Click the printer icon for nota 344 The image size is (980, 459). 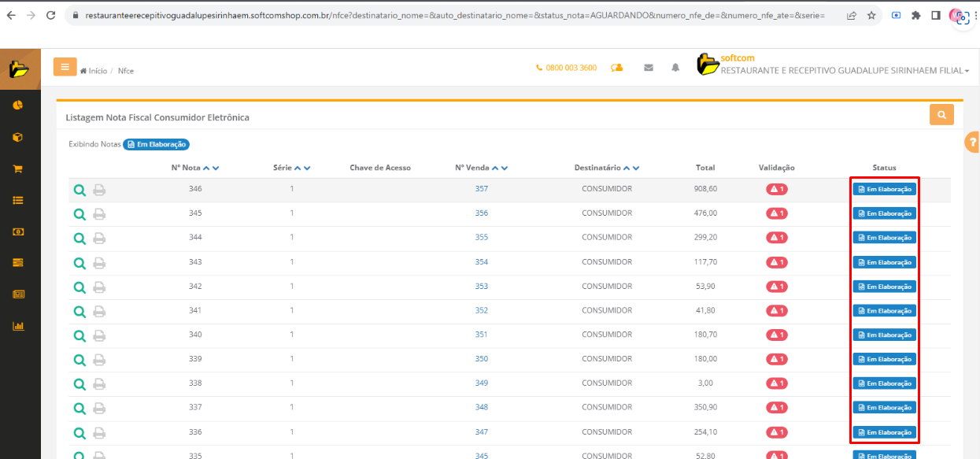pyautogui.click(x=99, y=238)
